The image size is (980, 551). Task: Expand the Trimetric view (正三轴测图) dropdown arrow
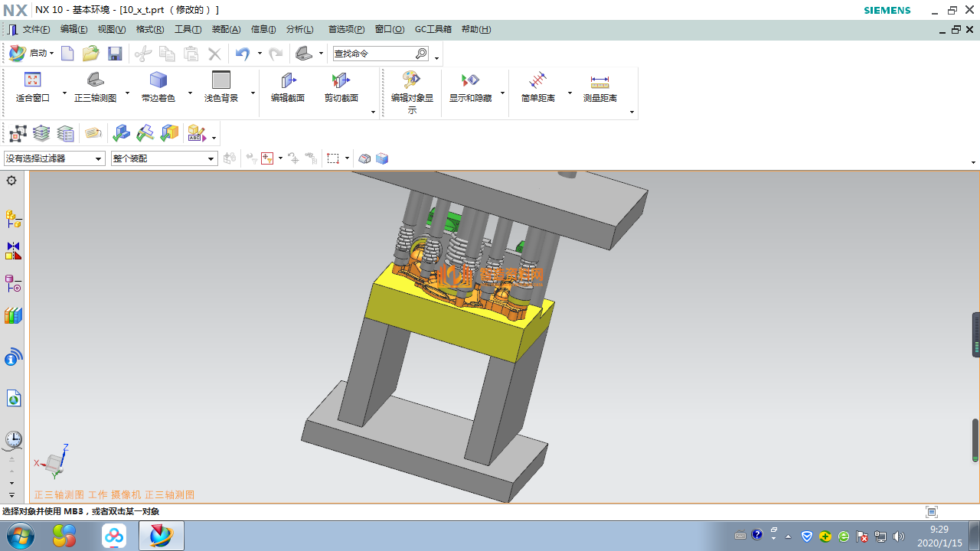tap(126, 93)
